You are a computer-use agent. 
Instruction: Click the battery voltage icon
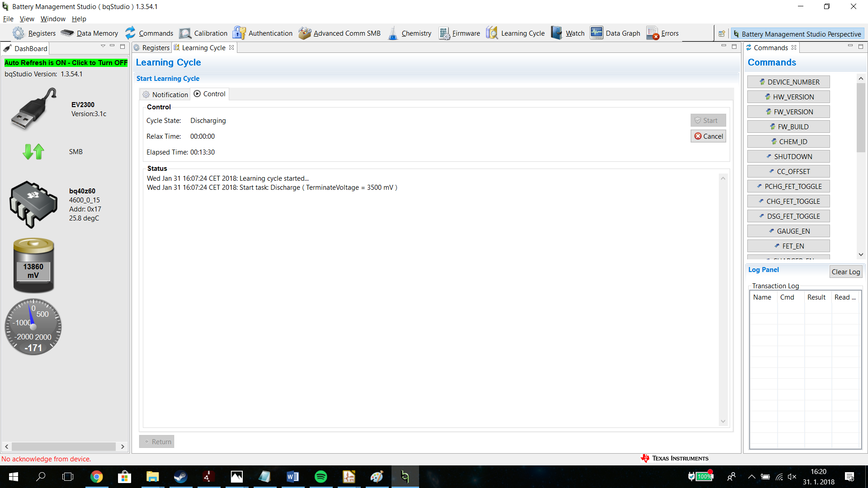(x=33, y=265)
